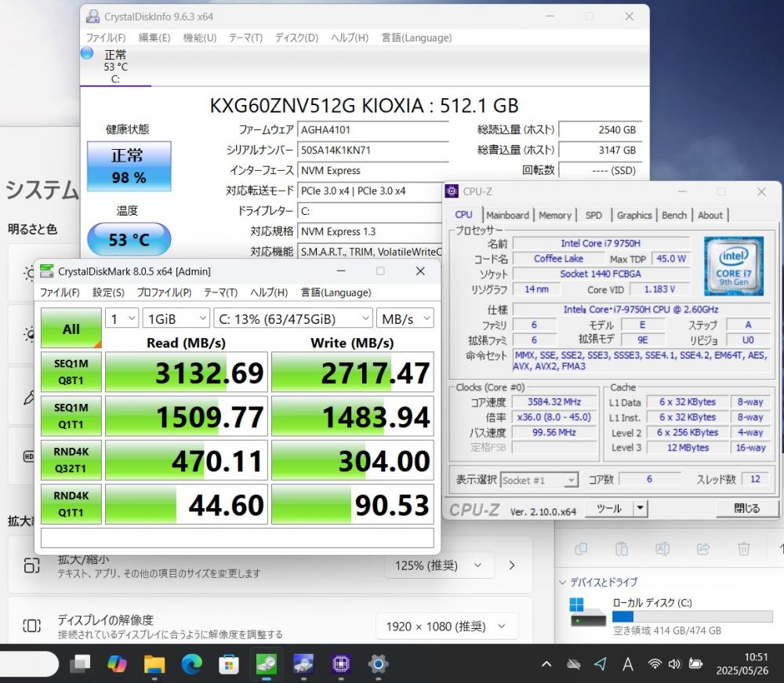Open ディスク(D) menu in CrystalDiskInfo
Screen dimensions: 784x683
pyautogui.click(x=296, y=38)
